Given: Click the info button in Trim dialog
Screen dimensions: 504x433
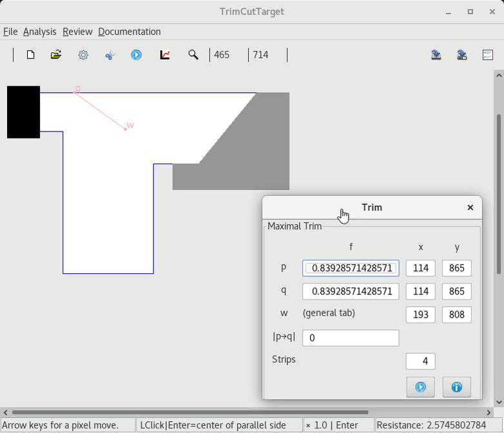Looking at the screenshot, I should (x=456, y=387).
